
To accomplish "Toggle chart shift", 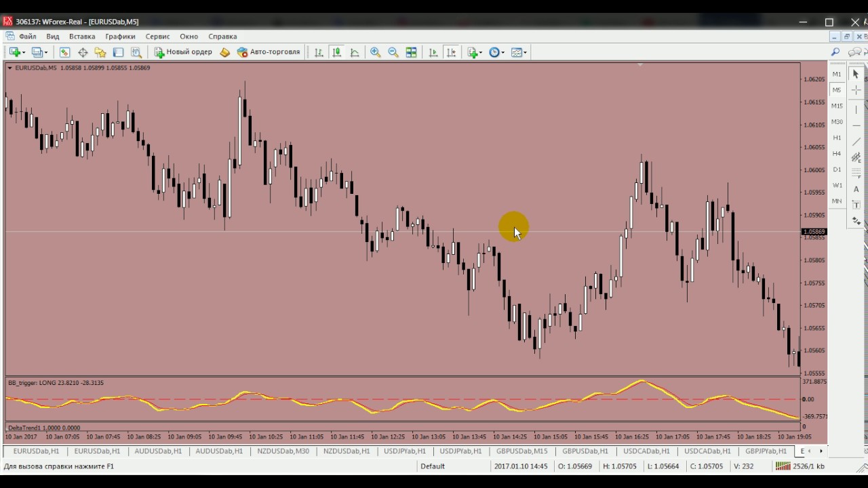I will pyautogui.click(x=452, y=52).
